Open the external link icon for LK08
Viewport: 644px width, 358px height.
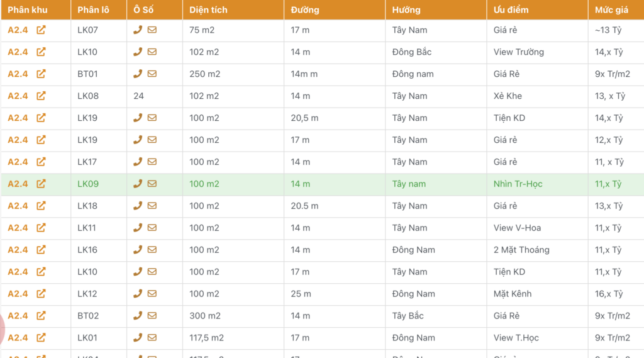41,96
